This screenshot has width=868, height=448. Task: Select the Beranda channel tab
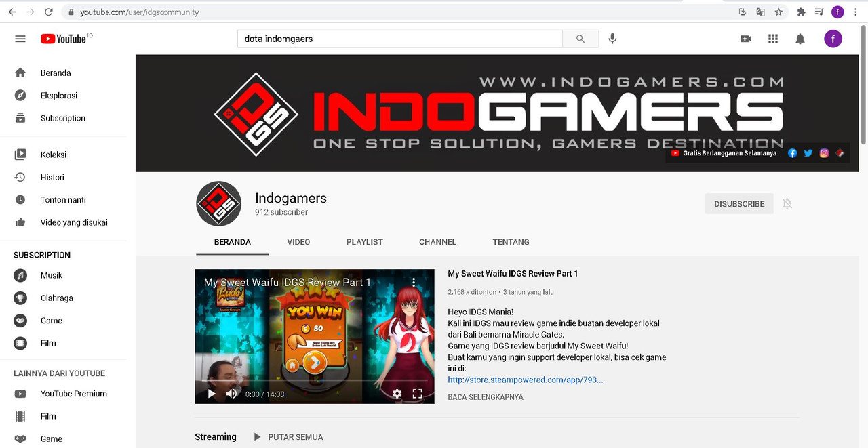233,242
